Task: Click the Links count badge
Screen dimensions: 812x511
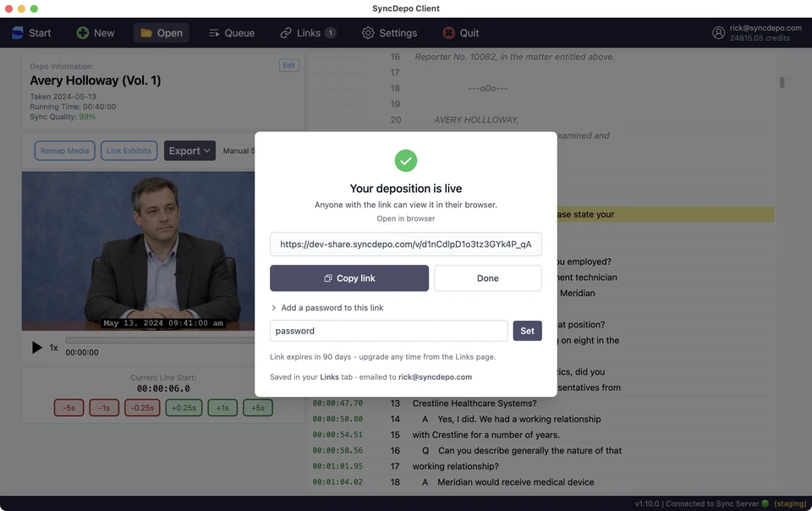Action: point(331,33)
